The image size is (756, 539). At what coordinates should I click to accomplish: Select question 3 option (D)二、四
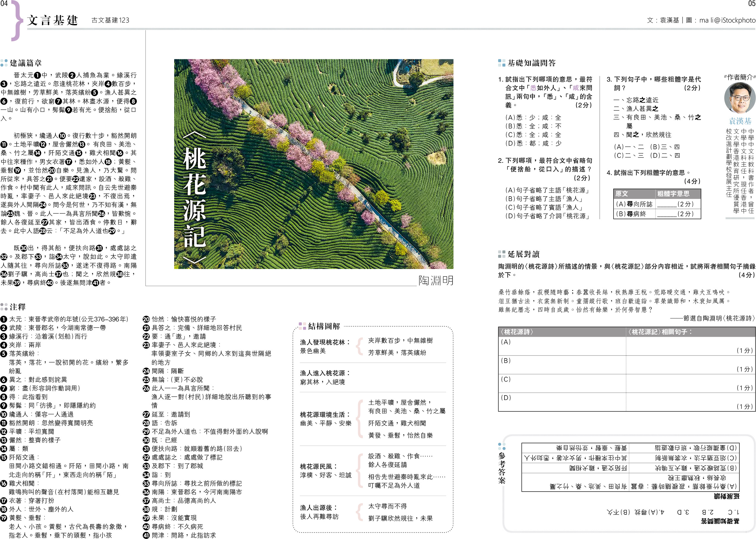[664, 155]
